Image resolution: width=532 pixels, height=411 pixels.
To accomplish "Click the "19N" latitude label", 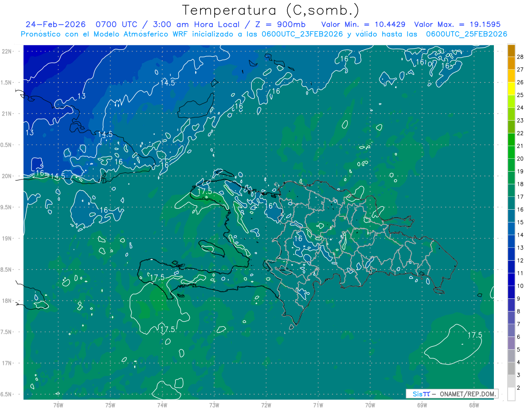I will (x=7, y=238).
